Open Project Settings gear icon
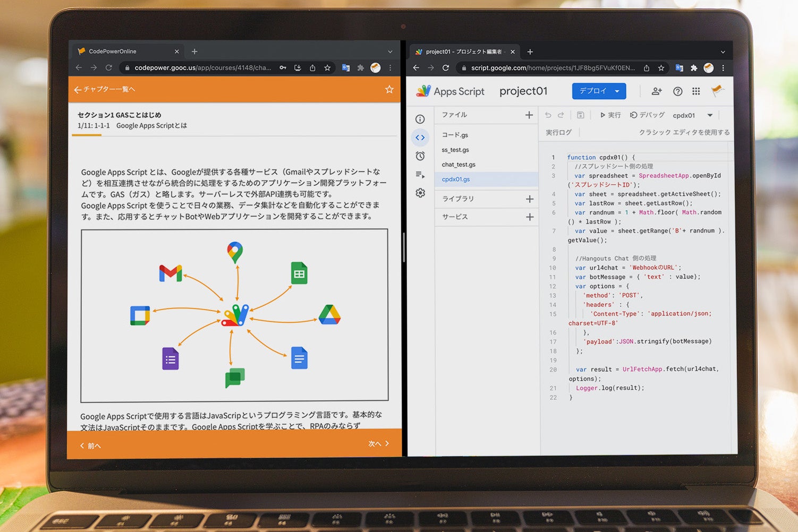 tap(420, 193)
